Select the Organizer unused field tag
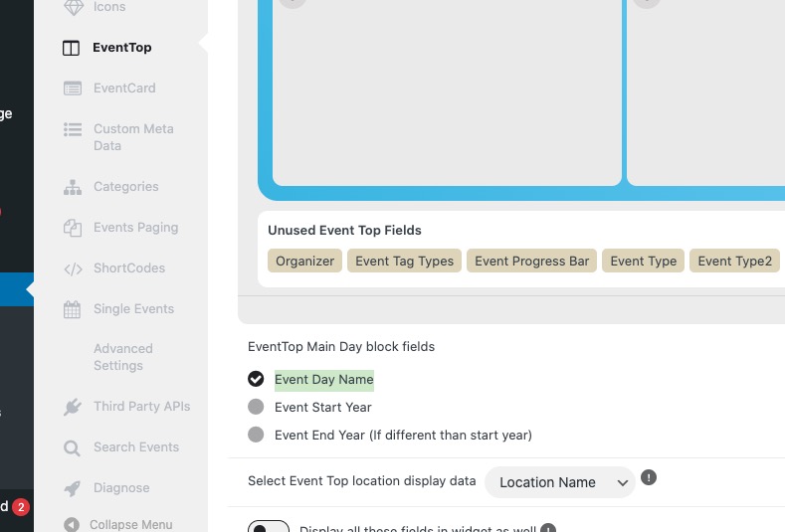785x532 pixels. coord(304,261)
